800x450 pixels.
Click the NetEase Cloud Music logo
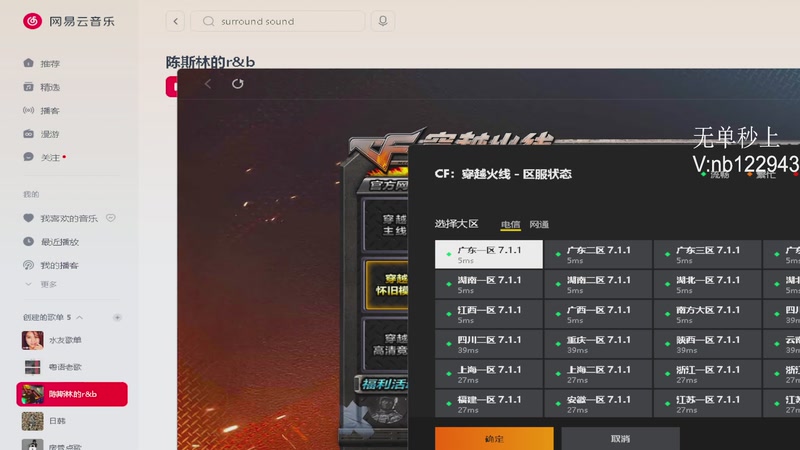pyautogui.click(x=69, y=21)
